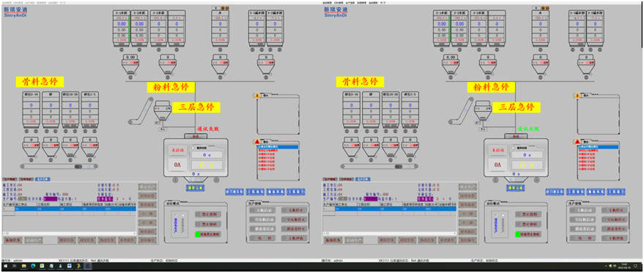Viewport: 644px width, 273px height.
Task: Click the task table horizontal scrollbar in left window
Action: 69,233
